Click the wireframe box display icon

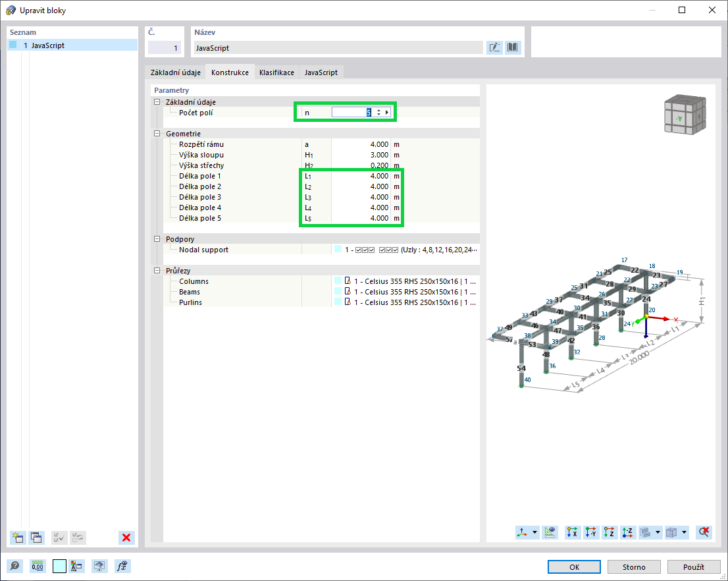[x=671, y=532]
